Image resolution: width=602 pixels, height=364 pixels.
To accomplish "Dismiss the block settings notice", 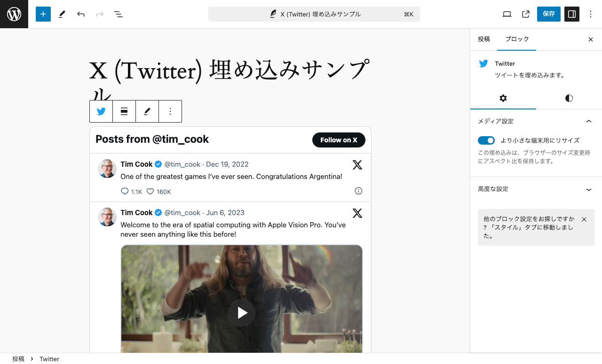I will [584, 219].
